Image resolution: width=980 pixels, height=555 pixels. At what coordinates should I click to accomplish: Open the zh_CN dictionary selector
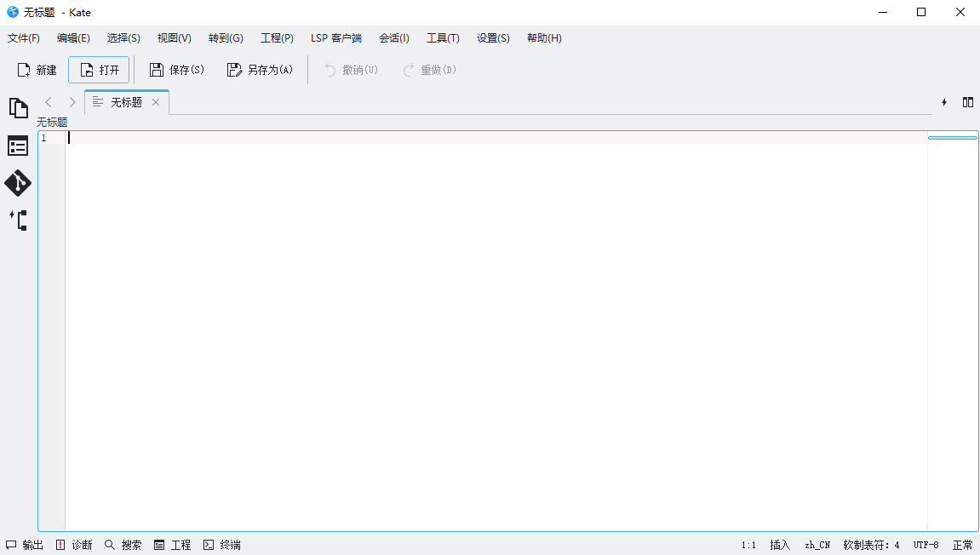coord(817,544)
